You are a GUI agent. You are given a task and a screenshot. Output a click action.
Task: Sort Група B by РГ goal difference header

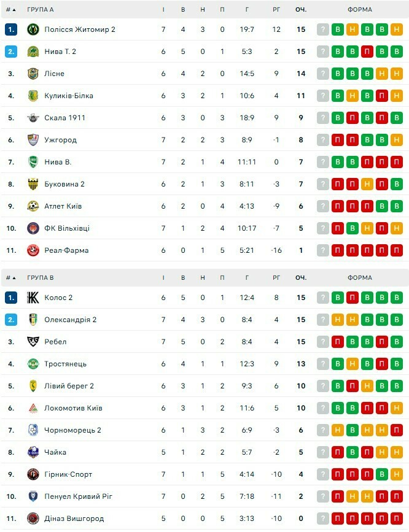pos(276,277)
